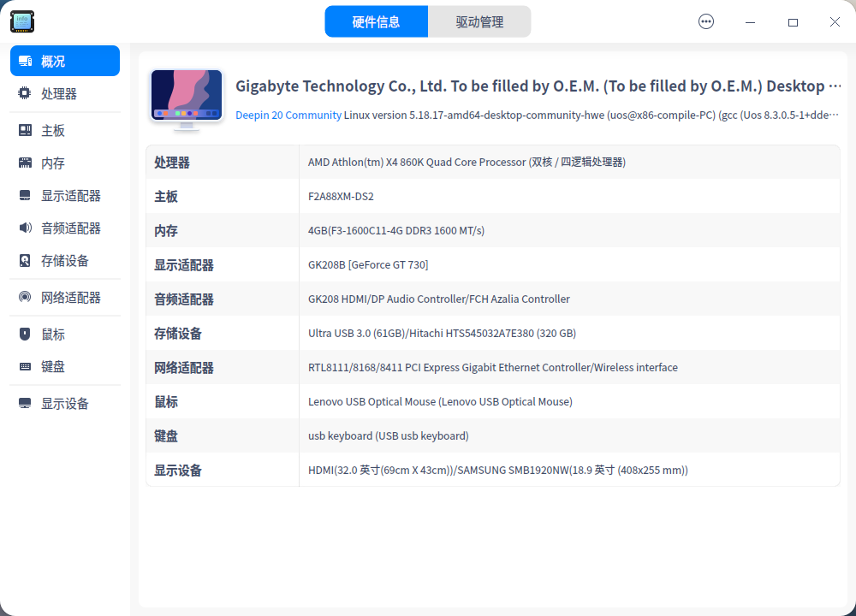Click the app logo icon in titlebar
The height and width of the screenshot is (616, 856).
(21, 21)
